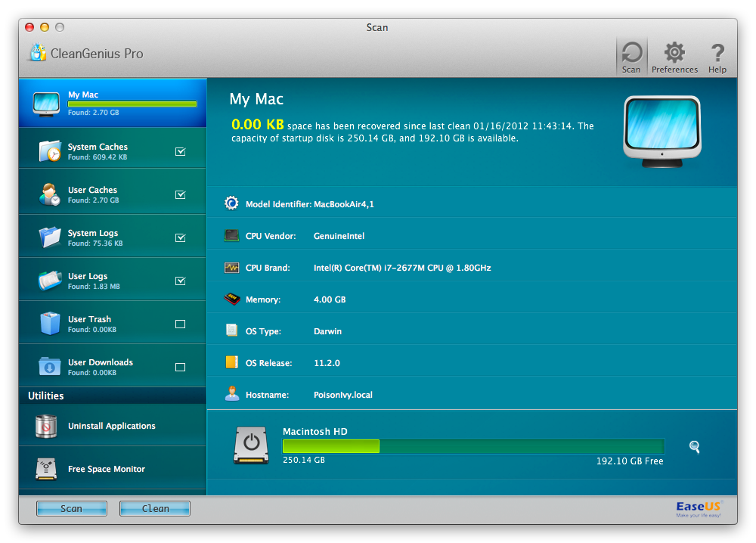
Task: Click Model Identifier gear icon
Action: click(x=231, y=203)
